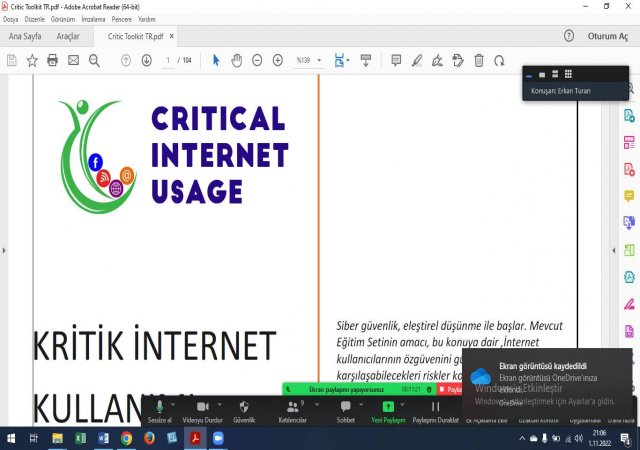Screen dimensions: 640x450
Task: Add a comment note from toolbar
Action: click(396, 60)
